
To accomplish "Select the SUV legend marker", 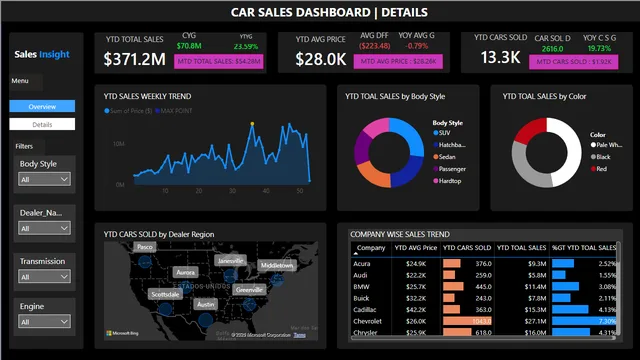I will [436, 133].
